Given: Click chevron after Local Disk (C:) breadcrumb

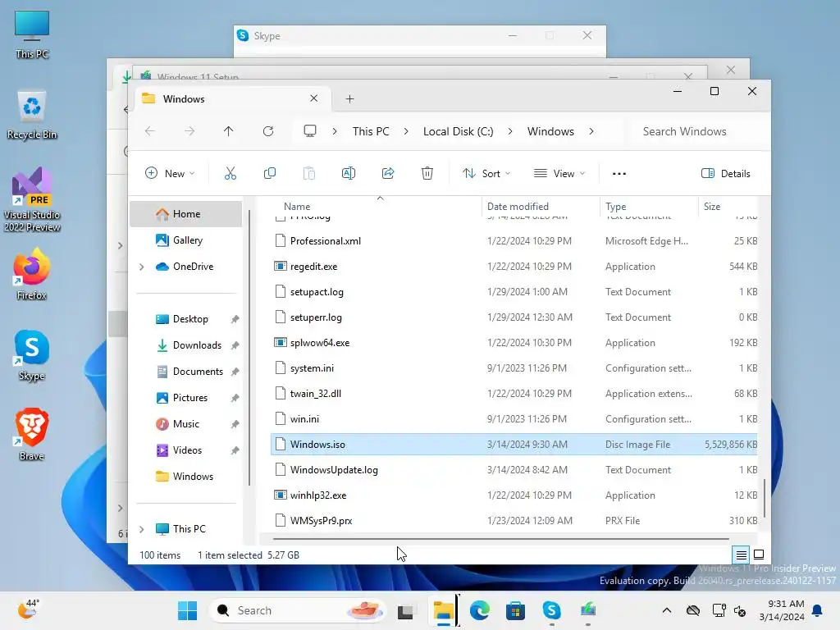Looking at the screenshot, I should [510, 131].
